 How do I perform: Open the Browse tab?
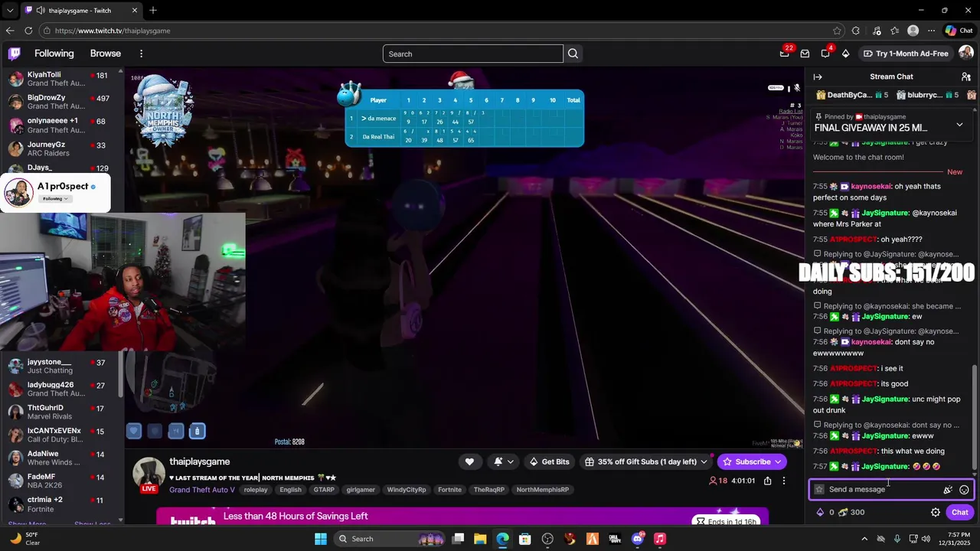(106, 54)
